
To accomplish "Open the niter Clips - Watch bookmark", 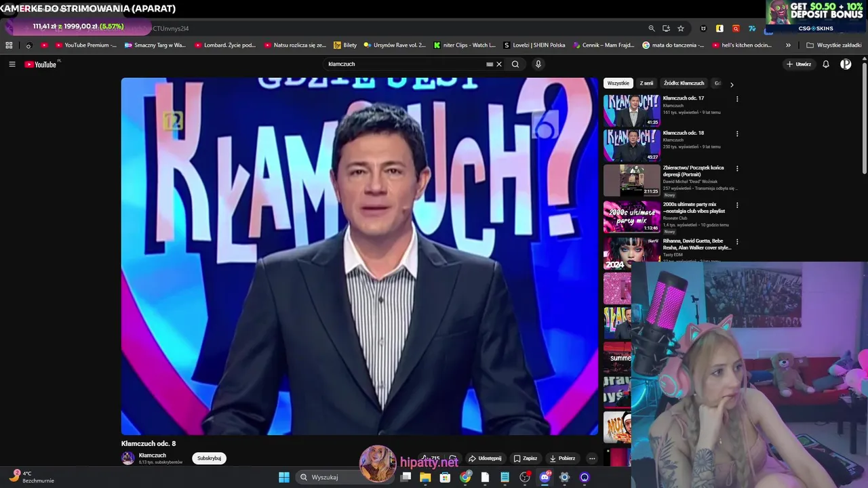I will pyautogui.click(x=465, y=45).
